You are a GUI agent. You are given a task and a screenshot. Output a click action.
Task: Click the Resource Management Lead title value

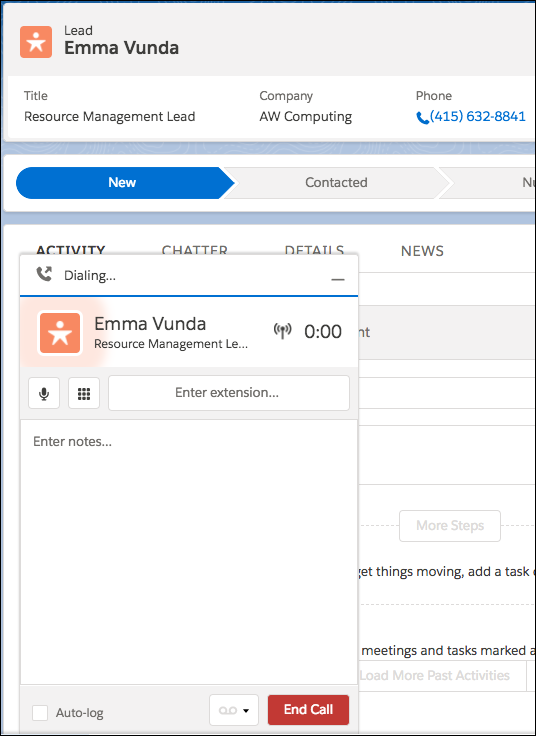tap(110, 116)
